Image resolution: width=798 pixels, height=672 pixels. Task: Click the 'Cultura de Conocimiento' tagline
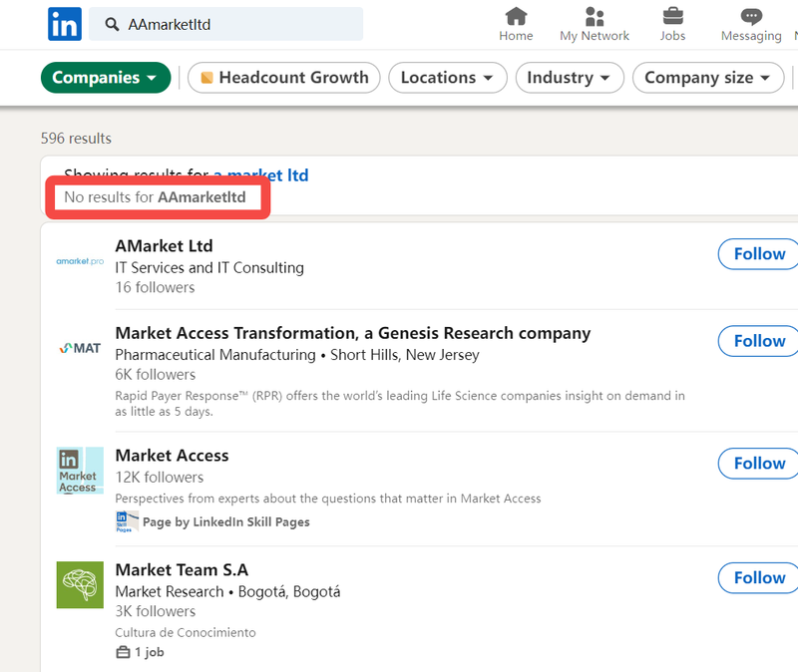tap(186, 632)
